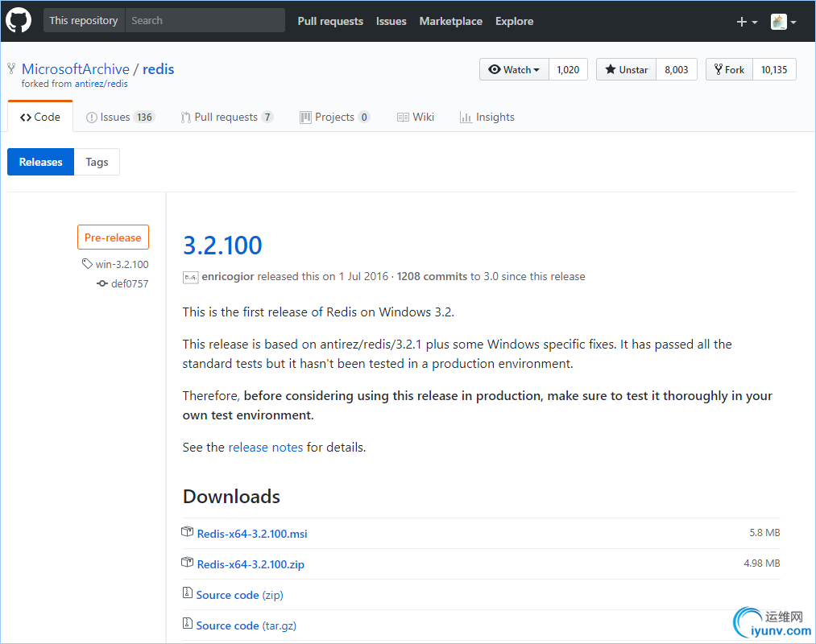Click the This repository search scope

(84, 20)
